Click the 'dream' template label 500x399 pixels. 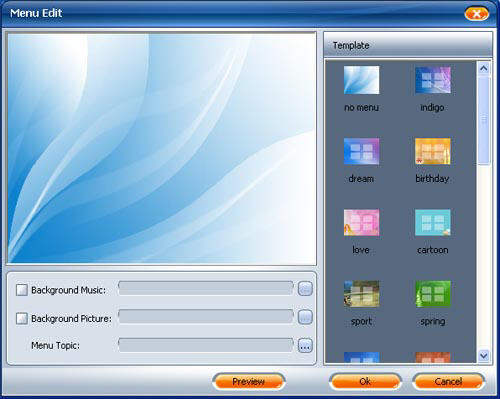click(x=361, y=179)
